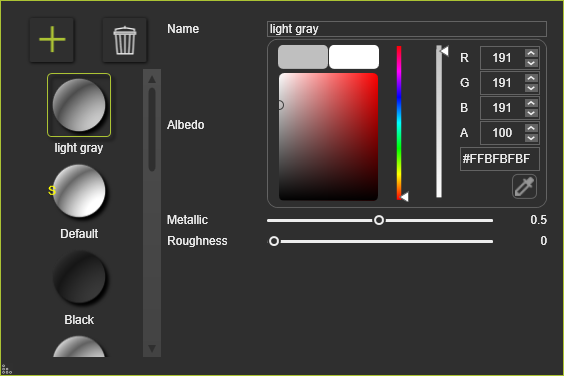The width and height of the screenshot is (564, 376).
Task: Decrease the G value with down arrow
Action: pyautogui.click(x=531, y=88)
